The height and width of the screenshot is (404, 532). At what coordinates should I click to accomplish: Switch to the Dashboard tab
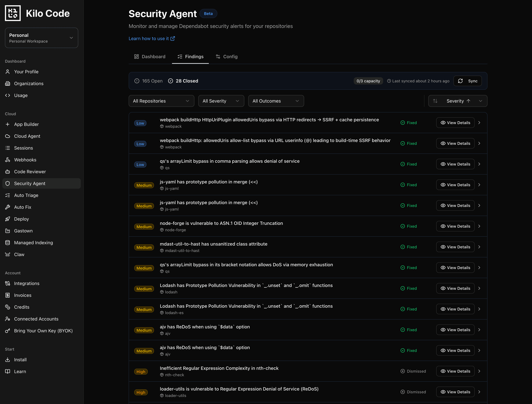[150, 57]
